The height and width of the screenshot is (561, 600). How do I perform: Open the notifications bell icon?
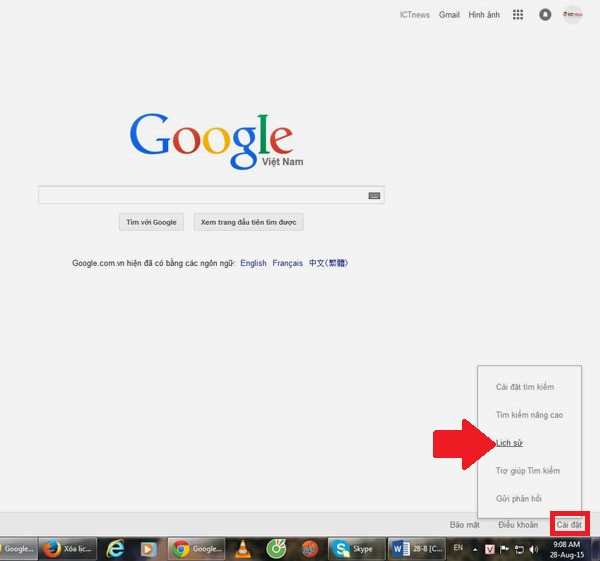click(x=545, y=15)
